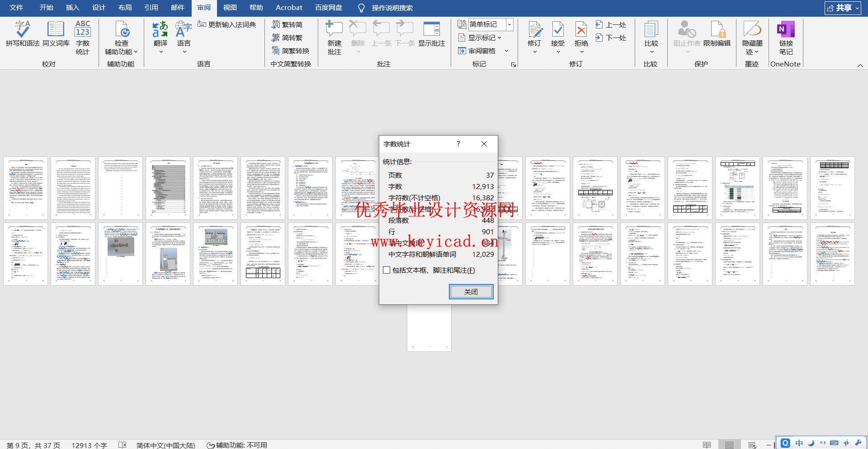Open the Check Accessibility (检查辅助功能) tool

click(121, 38)
